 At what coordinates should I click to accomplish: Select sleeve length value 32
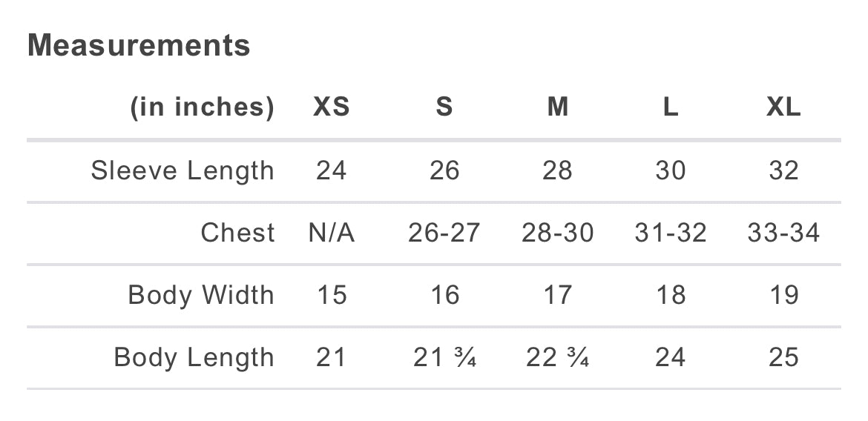pos(783,171)
